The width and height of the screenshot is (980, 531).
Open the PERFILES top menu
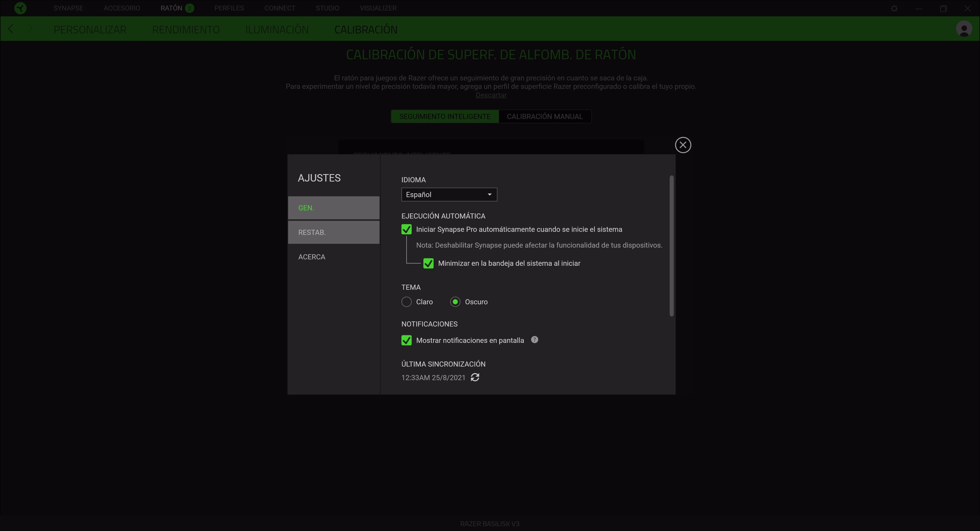tap(229, 8)
